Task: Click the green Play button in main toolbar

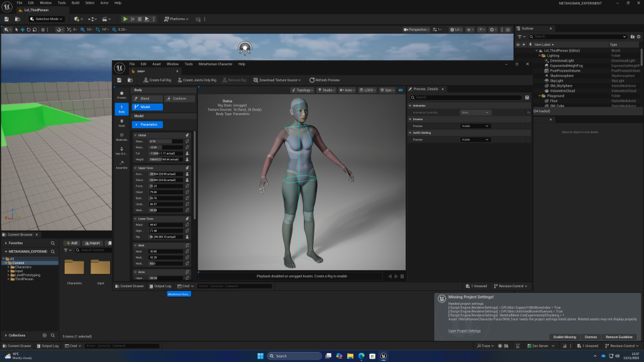Action: tap(125, 19)
